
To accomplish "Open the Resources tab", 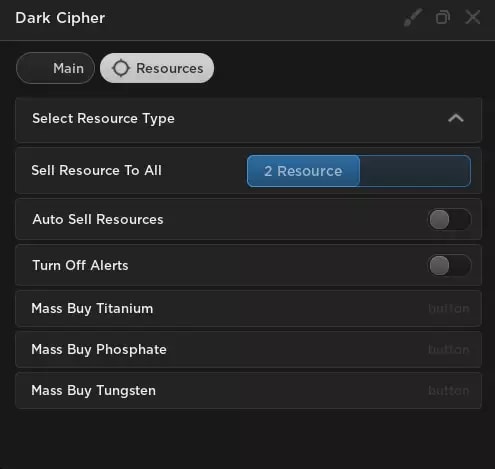I will point(157,68).
